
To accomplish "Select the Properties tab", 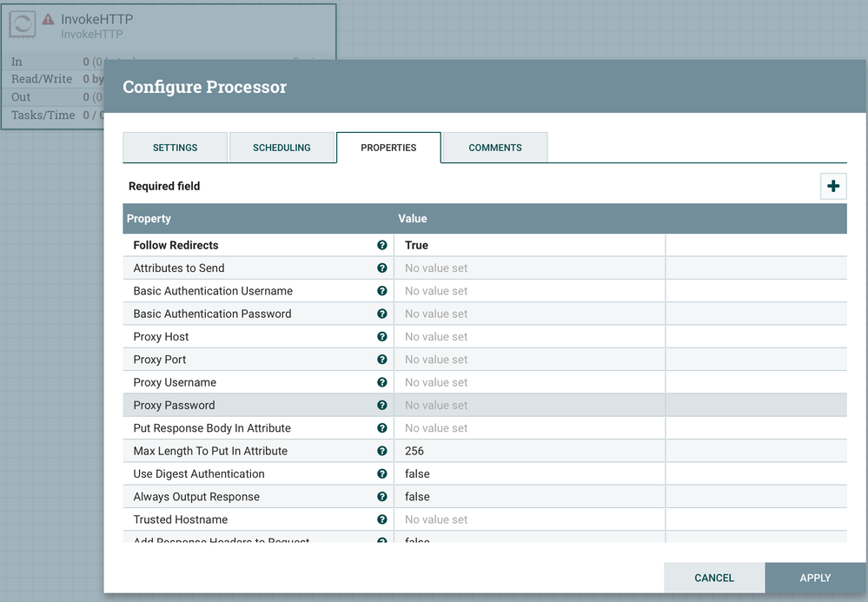I will [x=388, y=148].
